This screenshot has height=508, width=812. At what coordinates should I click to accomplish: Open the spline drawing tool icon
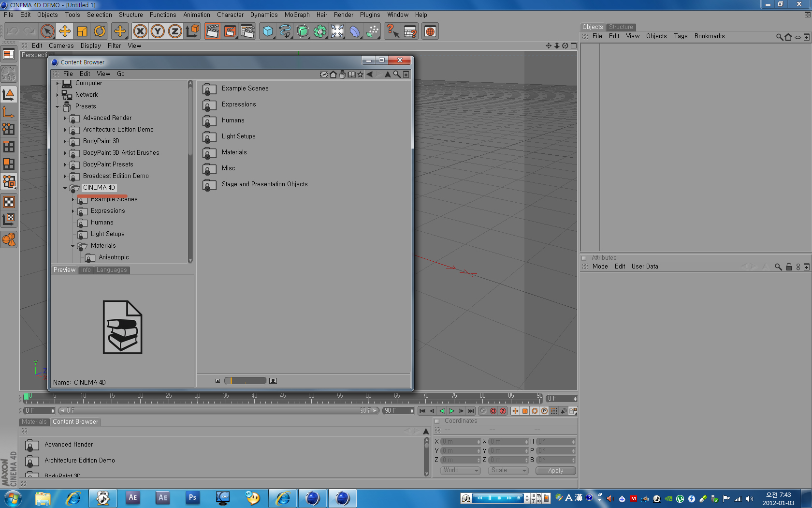[x=285, y=31]
